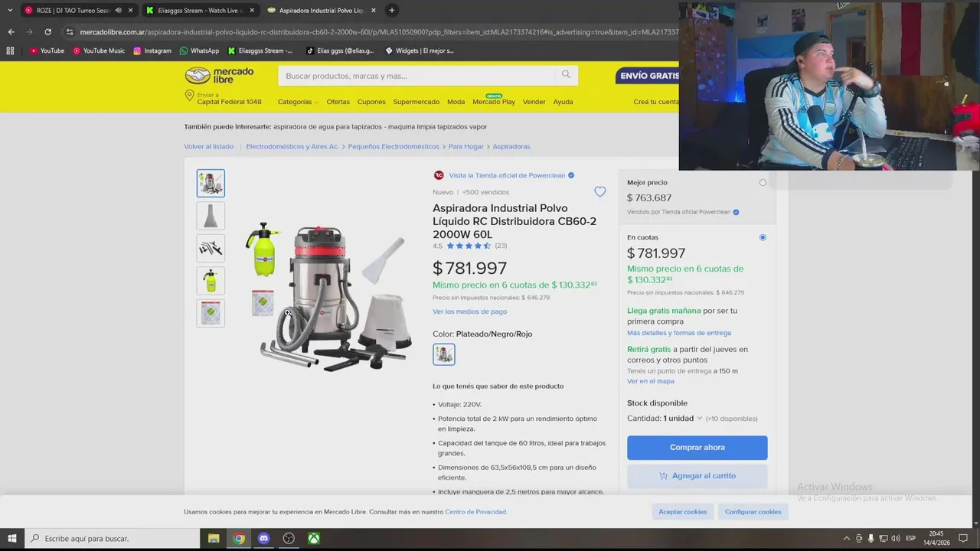Click Volver al listado link

(x=208, y=146)
